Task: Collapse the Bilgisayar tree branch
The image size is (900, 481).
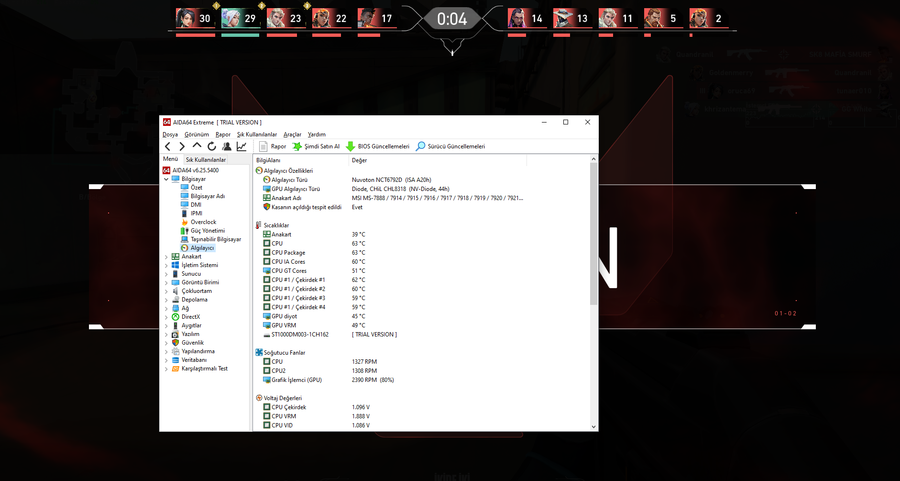Action: (166, 179)
